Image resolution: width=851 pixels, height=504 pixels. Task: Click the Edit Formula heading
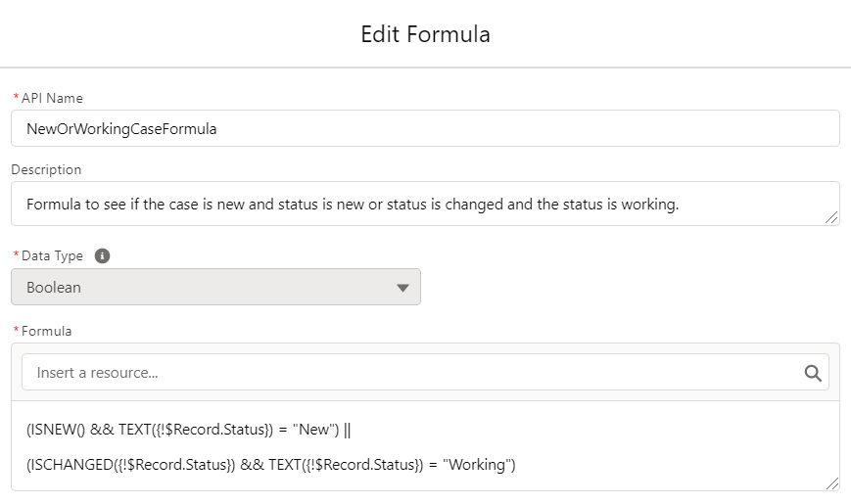point(425,34)
